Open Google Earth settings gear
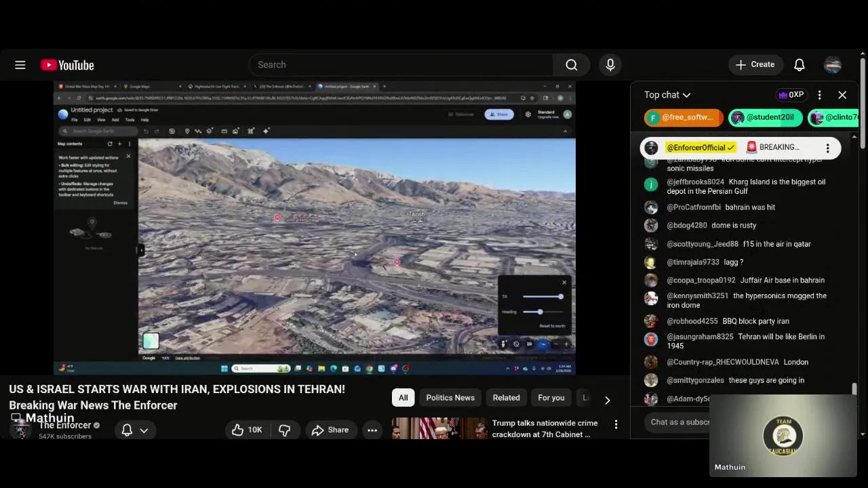This screenshot has height=488, width=868. click(x=528, y=114)
